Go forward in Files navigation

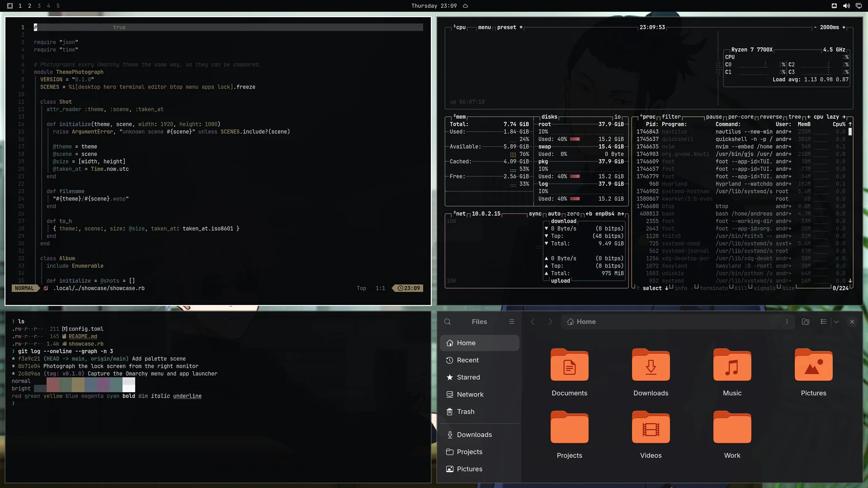point(550,322)
